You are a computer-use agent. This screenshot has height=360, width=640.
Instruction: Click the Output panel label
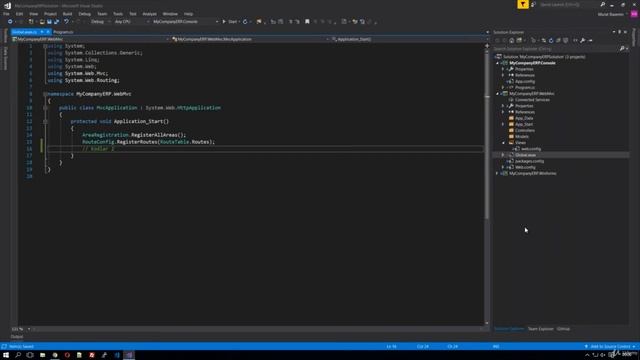click(17, 337)
